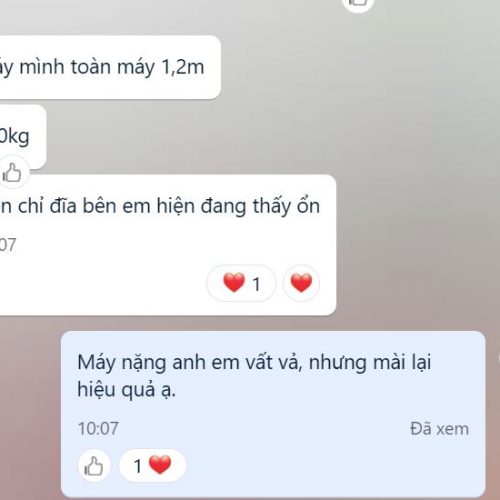Click the standalone heart react button on the white message
Screen dimensions: 500x500
coord(301,283)
